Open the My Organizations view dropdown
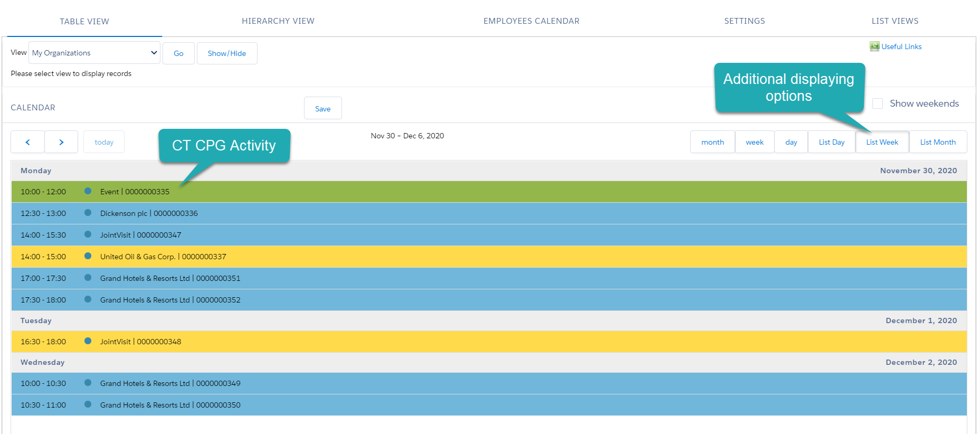Viewport: 980px width, 434px height. pos(94,53)
